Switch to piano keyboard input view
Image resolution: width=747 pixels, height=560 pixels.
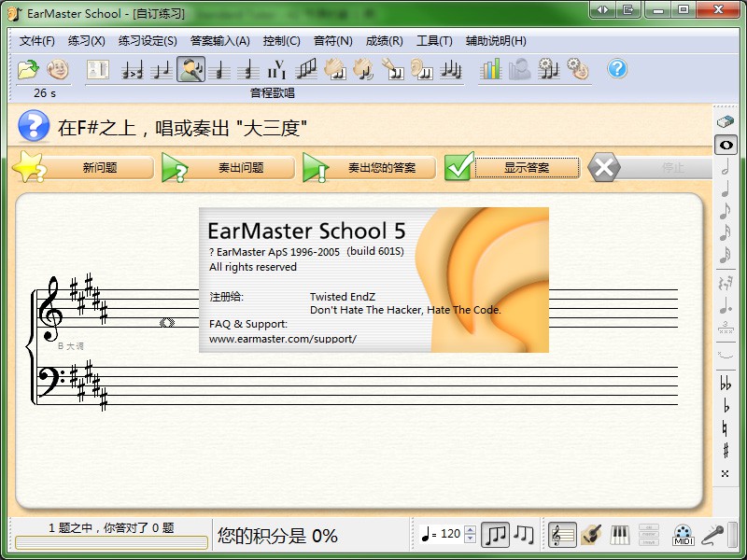pos(620,535)
